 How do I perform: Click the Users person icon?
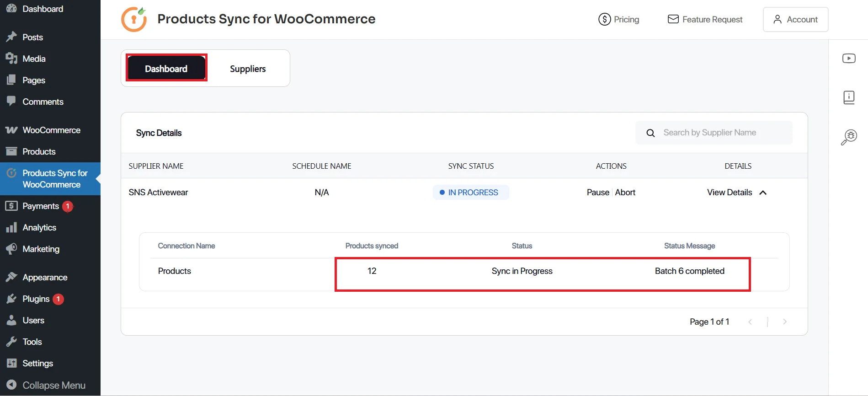click(11, 320)
